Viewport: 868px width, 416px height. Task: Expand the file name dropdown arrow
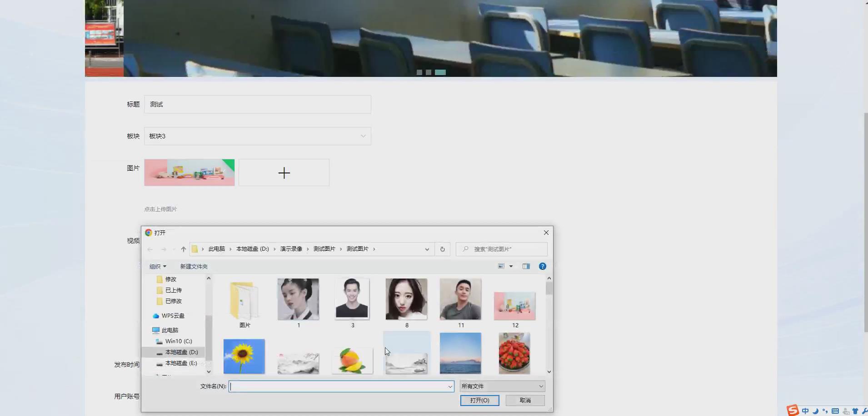[450, 386]
